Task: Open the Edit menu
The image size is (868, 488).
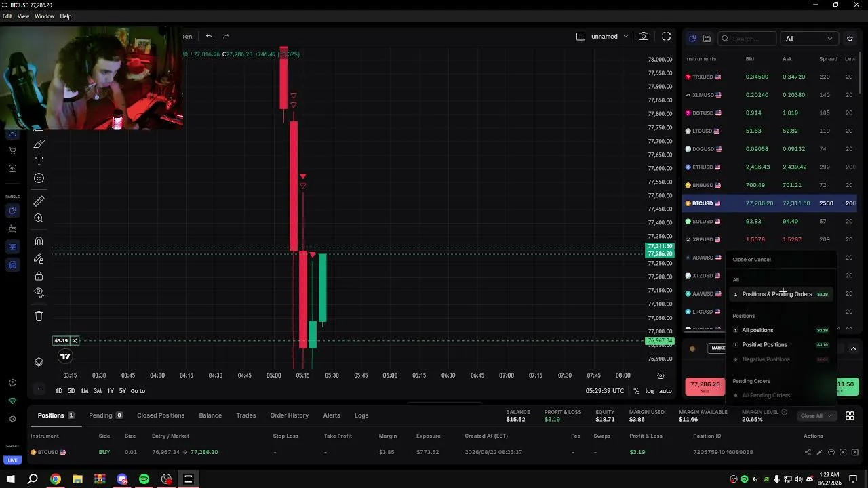Action: [x=7, y=16]
